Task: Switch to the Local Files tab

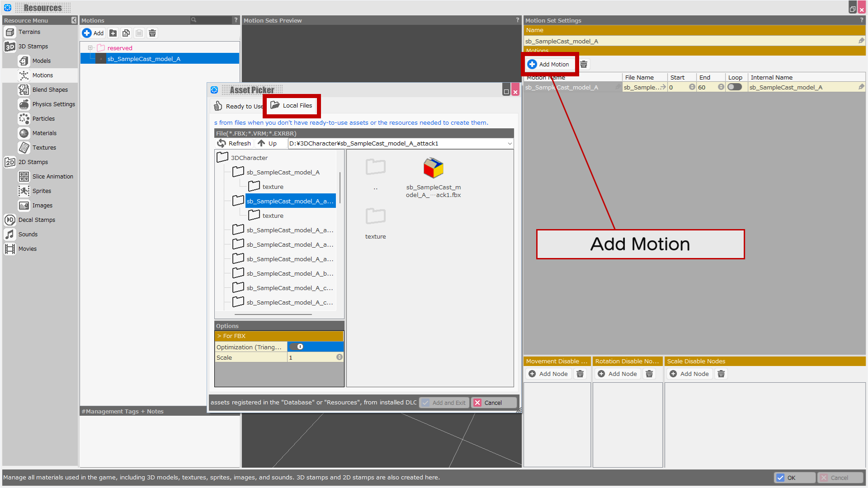Action: pyautogui.click(x=292, y=106)
